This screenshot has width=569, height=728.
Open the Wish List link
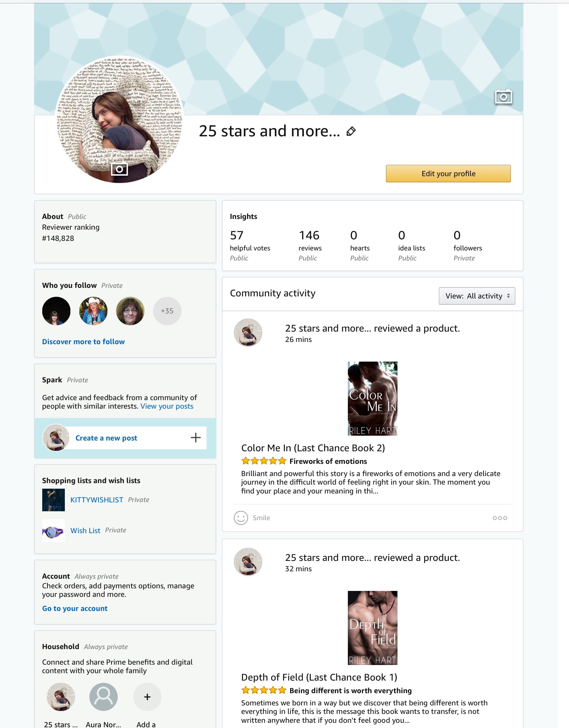point(85,531)
